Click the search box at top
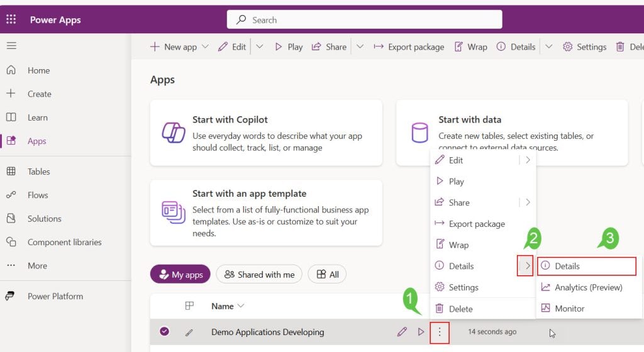 click(364, 19)
